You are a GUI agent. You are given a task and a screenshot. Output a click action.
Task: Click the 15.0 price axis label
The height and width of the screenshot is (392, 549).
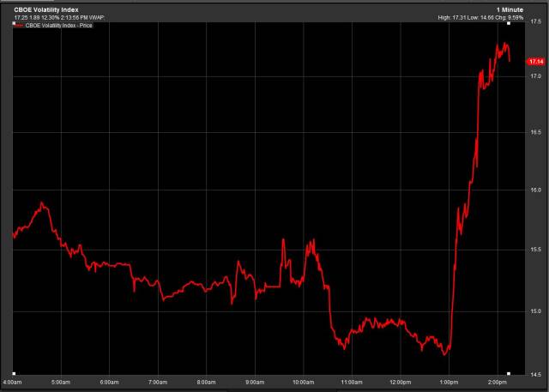coord(535,311)
